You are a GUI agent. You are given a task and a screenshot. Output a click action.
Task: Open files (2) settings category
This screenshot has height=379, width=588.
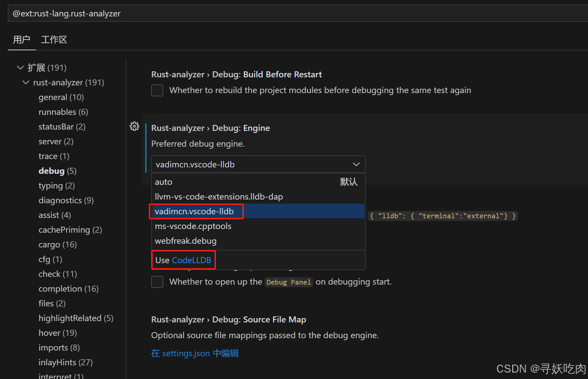(x=52, y=303)
